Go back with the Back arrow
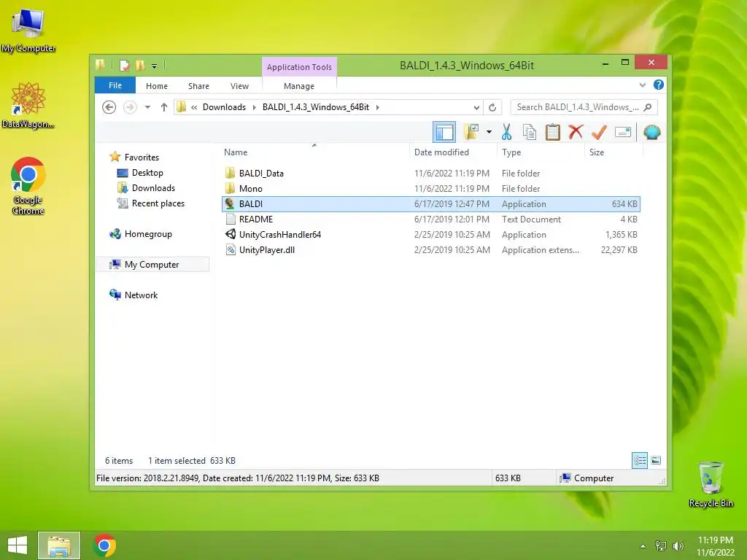 tap(109, 107)
